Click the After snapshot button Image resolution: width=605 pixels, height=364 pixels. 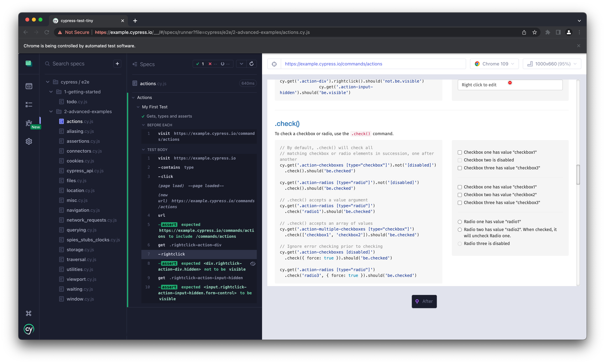tap(424, 301)
